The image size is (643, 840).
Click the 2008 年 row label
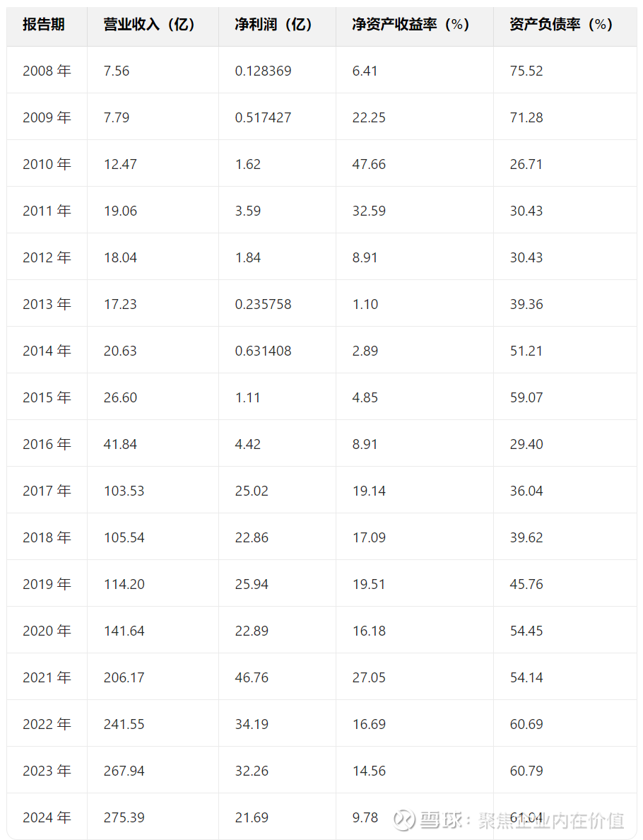click(x=47, y=71)
